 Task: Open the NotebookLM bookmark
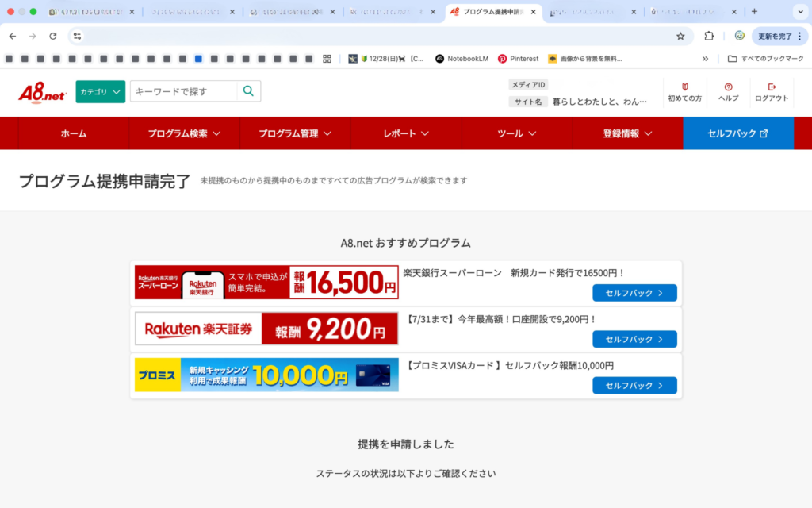[x=462, y=59]
